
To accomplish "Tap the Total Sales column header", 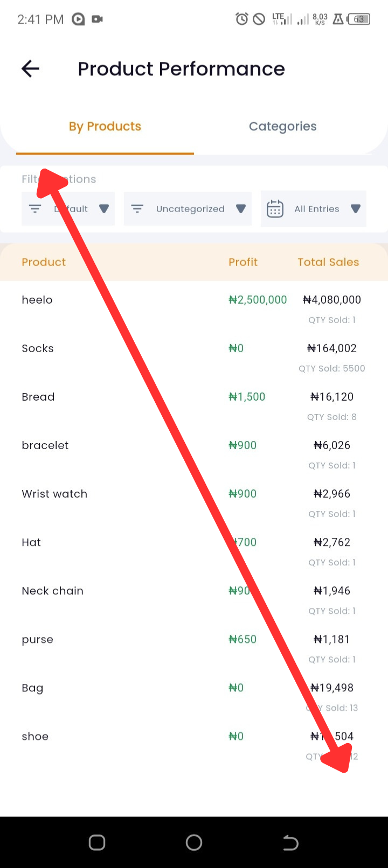I will pos(328,262).
